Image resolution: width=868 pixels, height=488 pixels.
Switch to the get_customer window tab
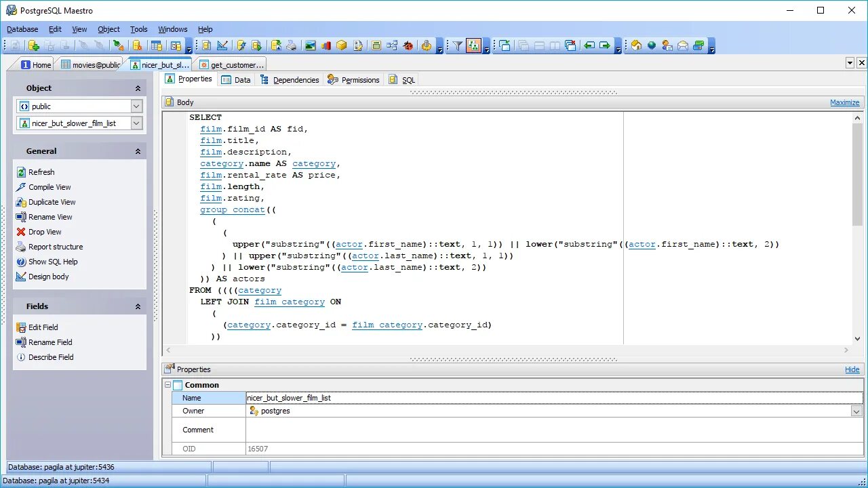[x=231, y=65]
